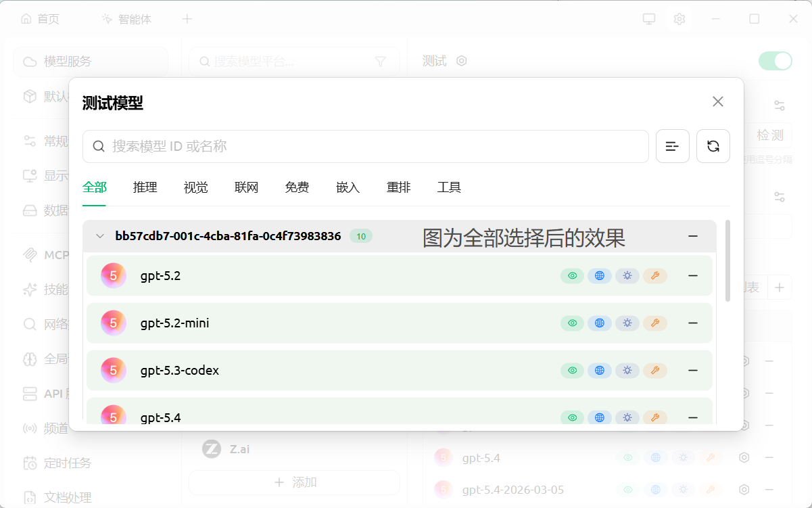Image resolution: width=812 pixels, height=508 pixels.
Task: Click reasoning badge on gpt-5.2
Action: tap(627, 275)
